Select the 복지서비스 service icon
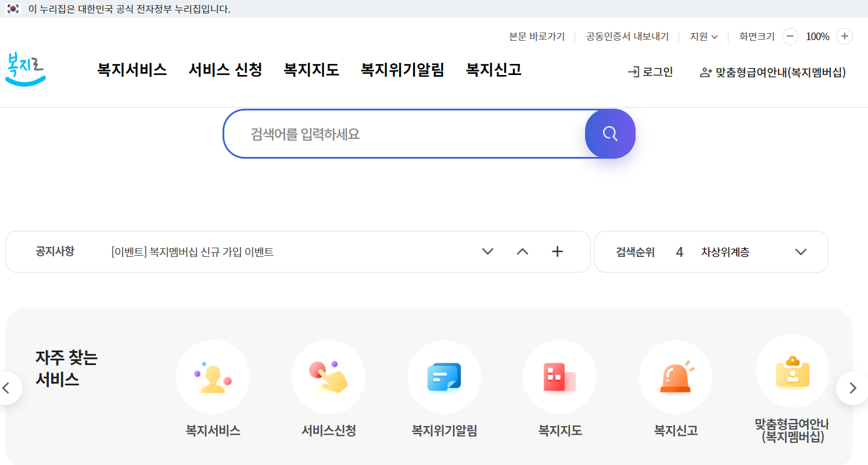 tap(213, 377)
